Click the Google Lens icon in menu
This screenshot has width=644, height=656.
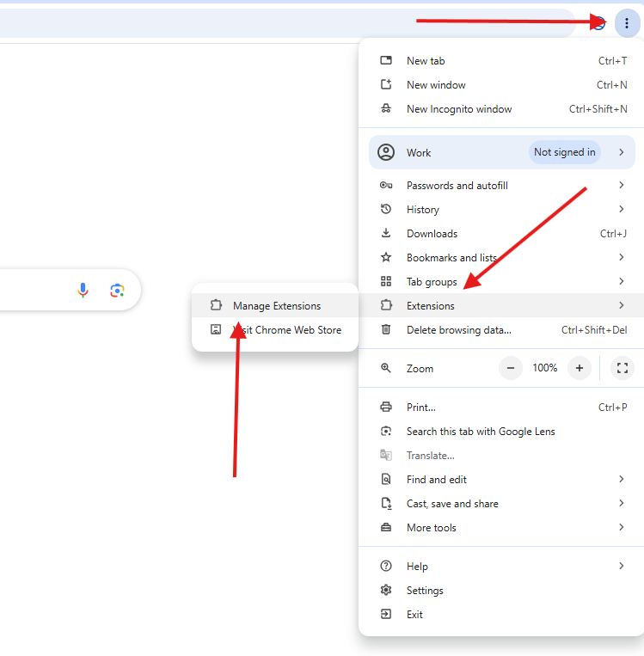(x=386, y=432)
